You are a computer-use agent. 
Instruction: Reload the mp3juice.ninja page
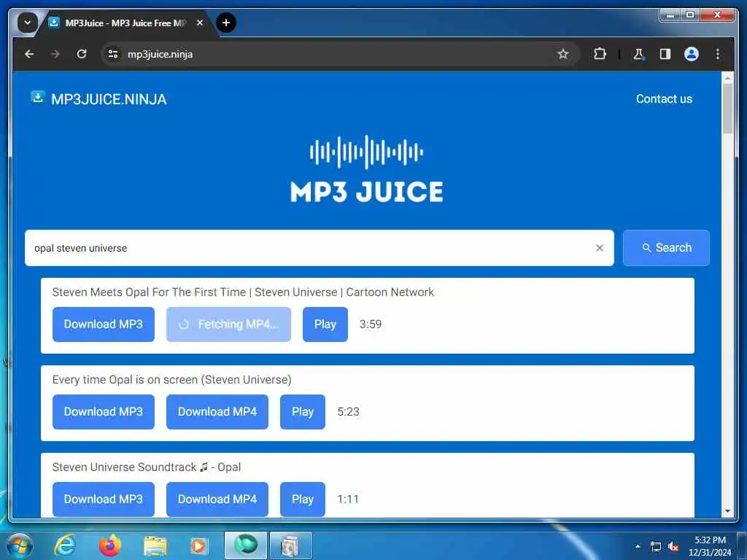pos(82,54)
